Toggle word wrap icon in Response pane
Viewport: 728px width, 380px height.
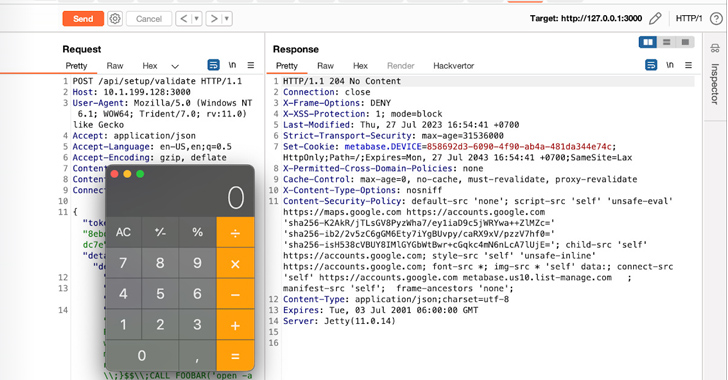tap(651, 65)
